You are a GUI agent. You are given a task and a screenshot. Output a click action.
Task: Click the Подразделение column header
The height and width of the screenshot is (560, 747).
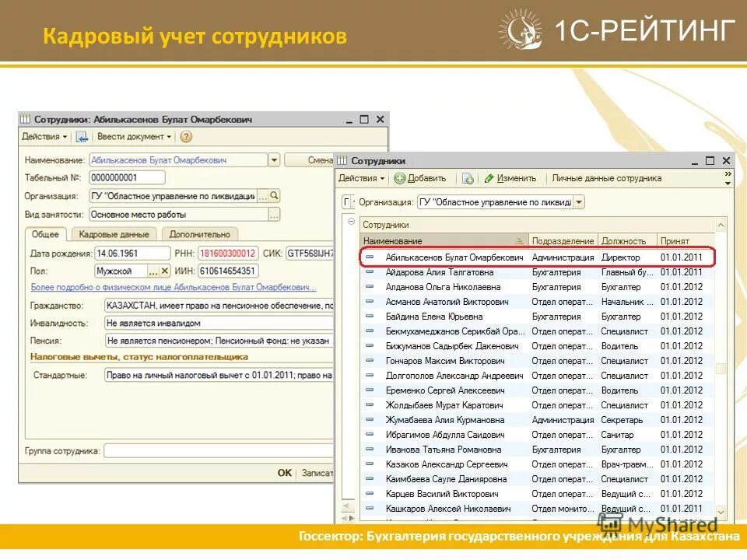tap(563, 241)
